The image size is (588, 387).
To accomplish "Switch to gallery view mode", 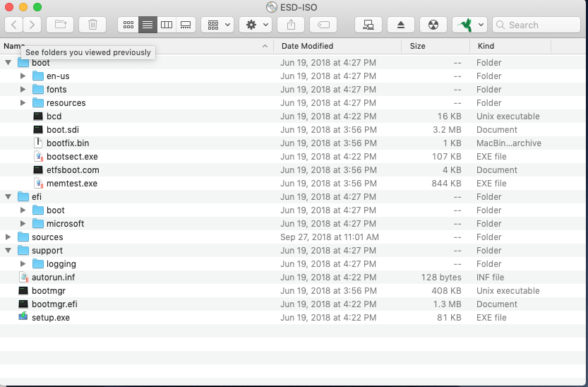I will (x=186, y=25).
